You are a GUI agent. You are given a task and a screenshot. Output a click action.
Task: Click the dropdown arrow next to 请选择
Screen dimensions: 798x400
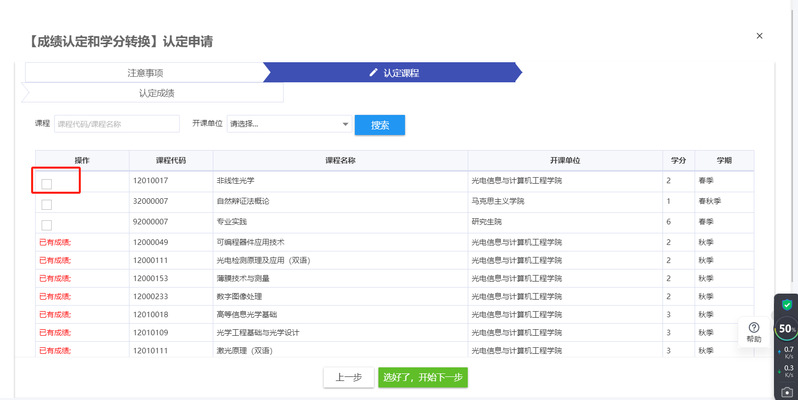coord(345,124)
